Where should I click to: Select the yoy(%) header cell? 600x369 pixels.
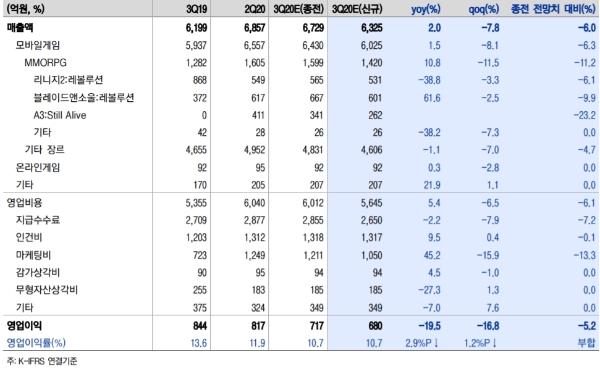pos(426,9)
